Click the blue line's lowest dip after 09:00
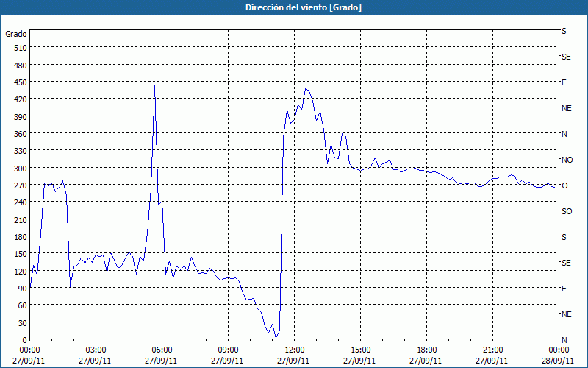The image size is (588, 368). [x=276, y=338]
